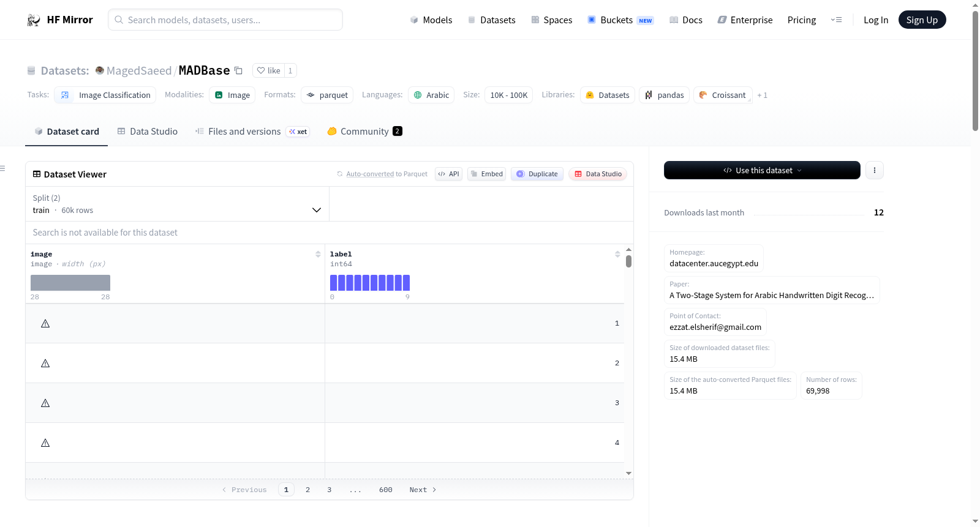The width and height of the screenshot is (980, 527).
Task: Click the Sign Up button
Action: click(x=922, y=20)
